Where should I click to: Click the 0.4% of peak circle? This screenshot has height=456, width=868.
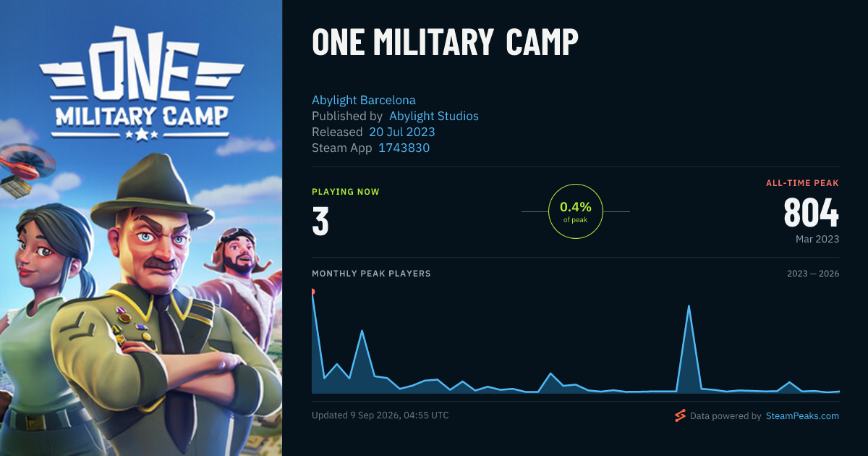pos(576,211)
